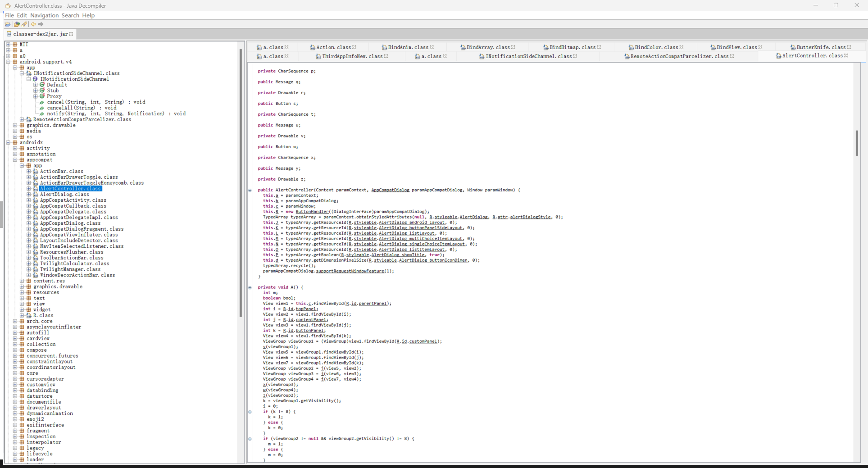Screen dimensions: 868x468
Task: Expand the Proxy class node
Action: [x=36, y=96]
